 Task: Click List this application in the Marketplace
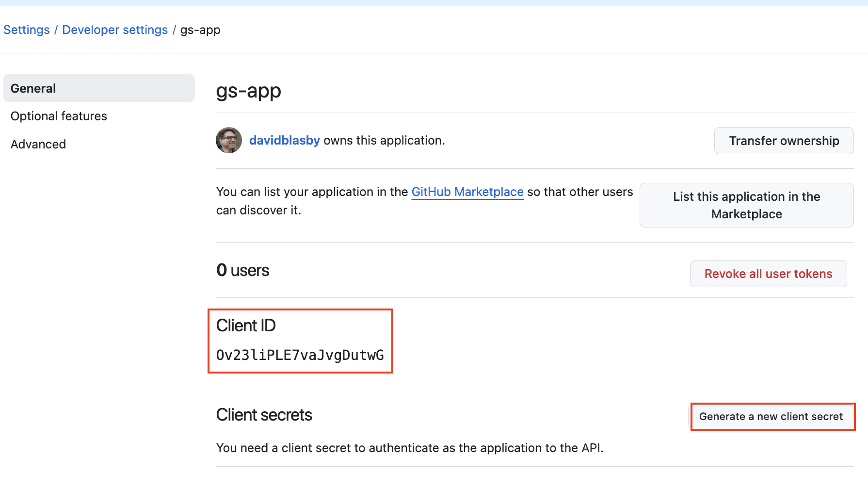[746, 205]
